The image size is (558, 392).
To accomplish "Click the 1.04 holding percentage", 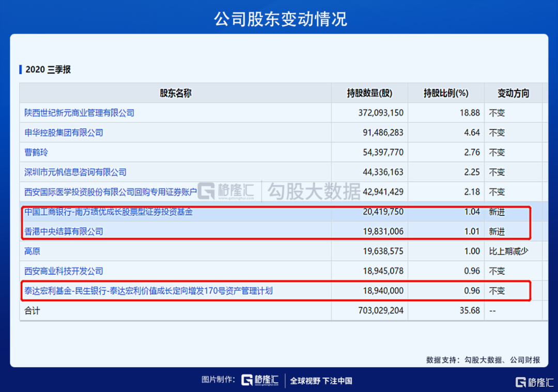I will tap(472, 212).
